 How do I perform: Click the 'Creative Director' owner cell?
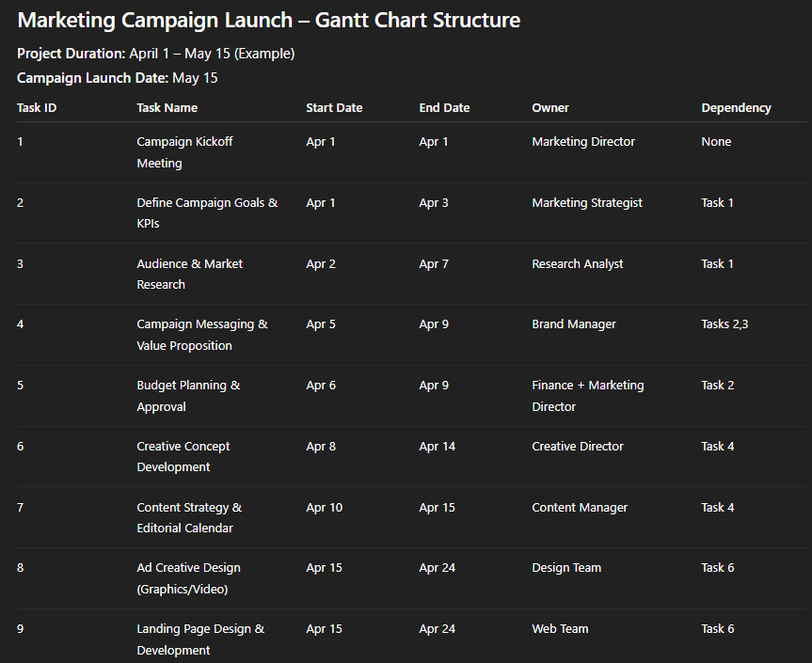tap(578, 446)
